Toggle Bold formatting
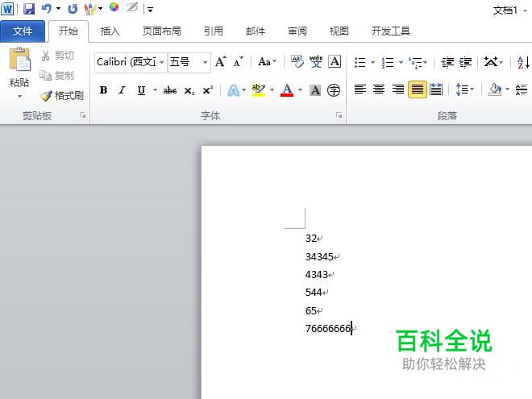Screen dimensions: 532x399 coord(103,90)
